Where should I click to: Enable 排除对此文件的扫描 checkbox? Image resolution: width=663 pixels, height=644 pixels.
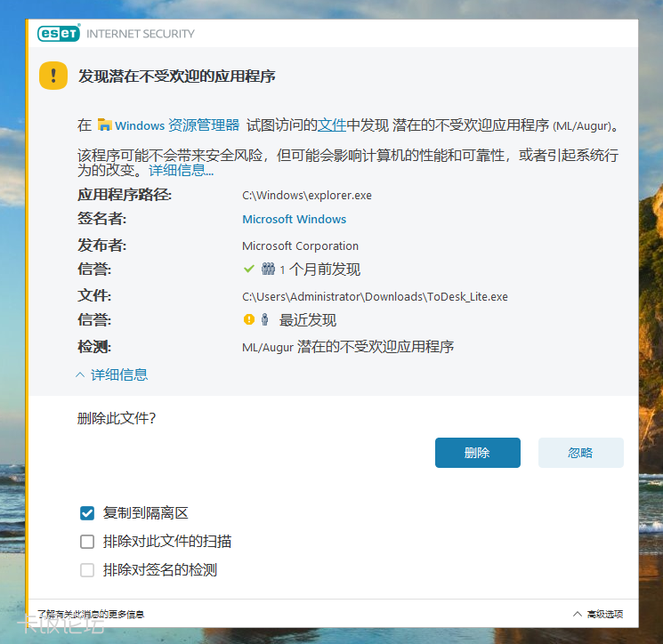coord(87,542)
